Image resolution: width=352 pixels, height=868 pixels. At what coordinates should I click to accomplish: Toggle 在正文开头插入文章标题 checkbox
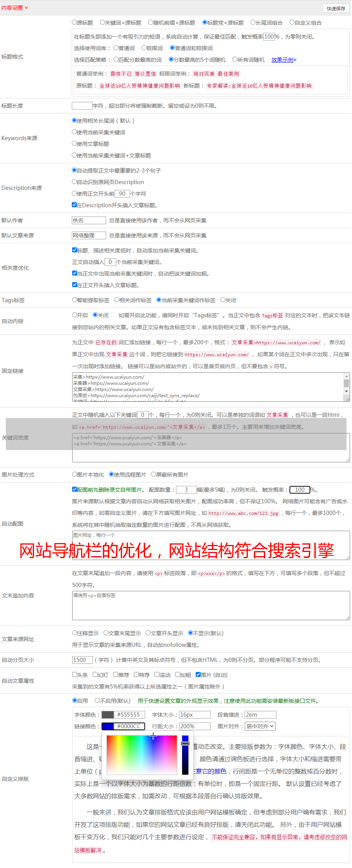click(74, 285)
